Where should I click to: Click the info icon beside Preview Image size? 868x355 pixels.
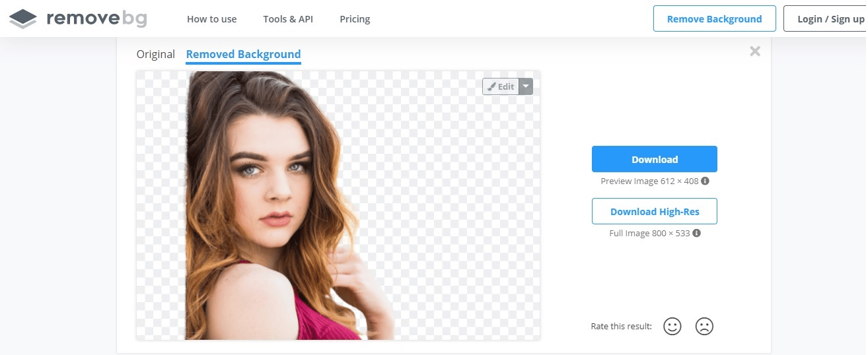pos(705,181)
